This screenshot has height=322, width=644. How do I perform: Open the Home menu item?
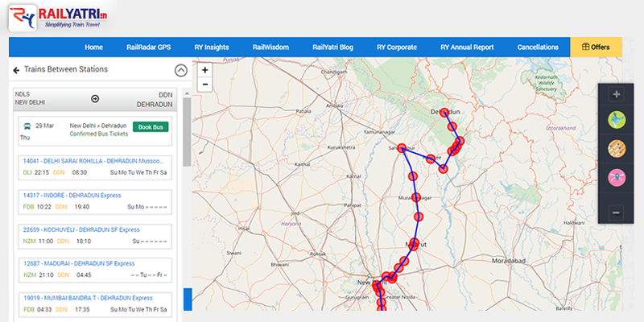(x=93, y=47)
